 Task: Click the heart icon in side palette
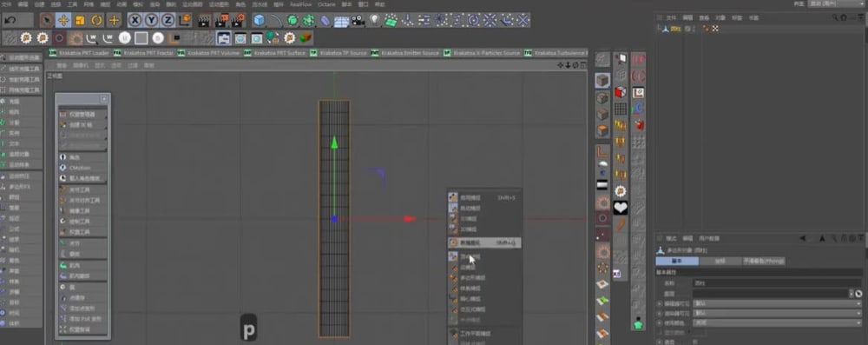(x=621, y=208)
